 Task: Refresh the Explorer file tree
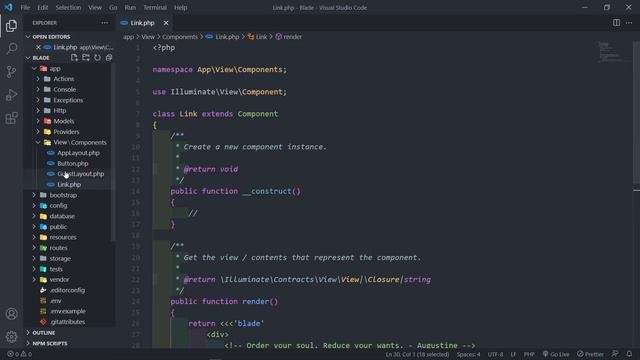pos(97,58)
